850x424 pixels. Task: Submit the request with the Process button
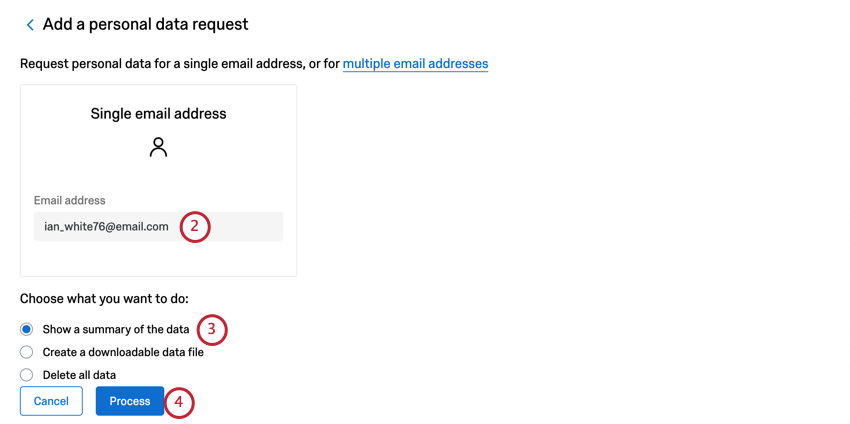click(x=130, y=401)
